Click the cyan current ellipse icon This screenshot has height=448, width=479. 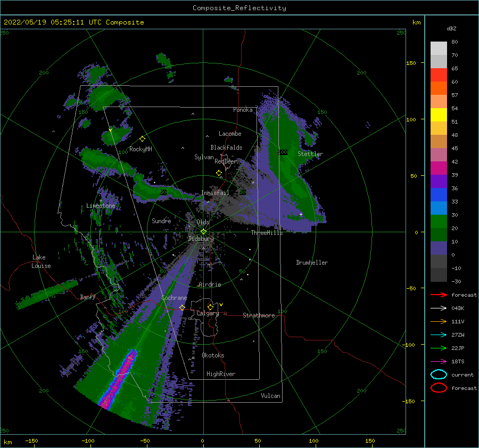439,374
